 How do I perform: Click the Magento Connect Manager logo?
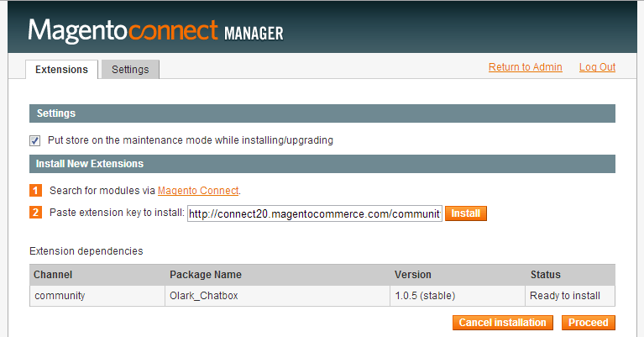coord(155,32)
